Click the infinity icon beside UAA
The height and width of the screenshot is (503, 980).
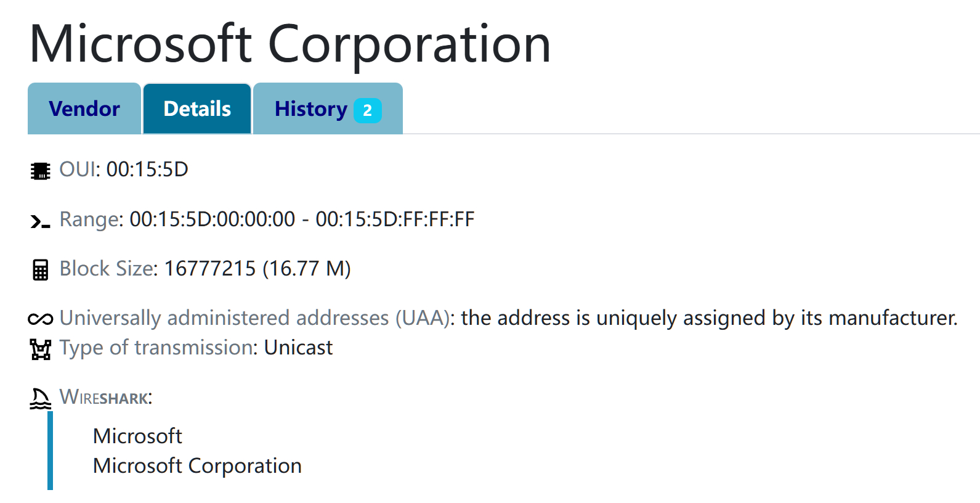pyautogui.click(x=41, y=319)
